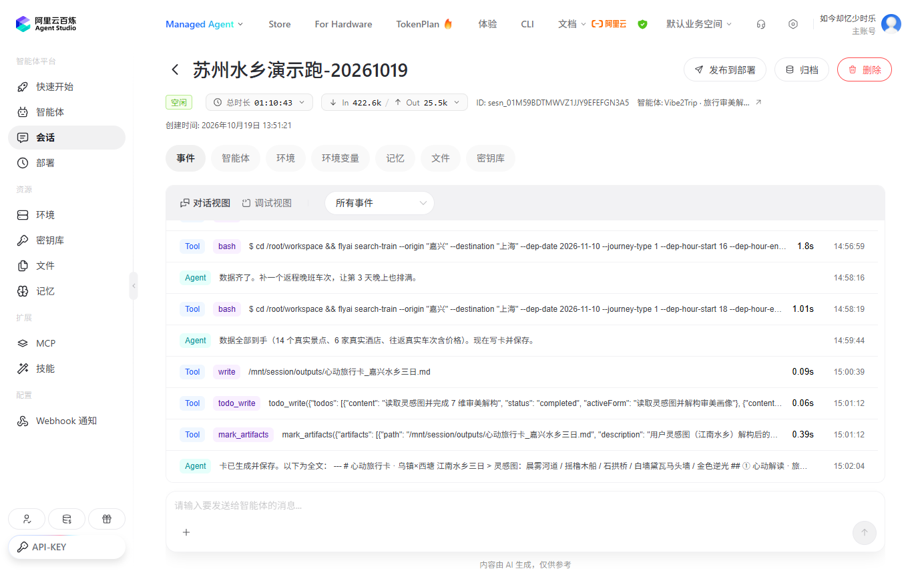Switch to 调试视图 mode

266,203
